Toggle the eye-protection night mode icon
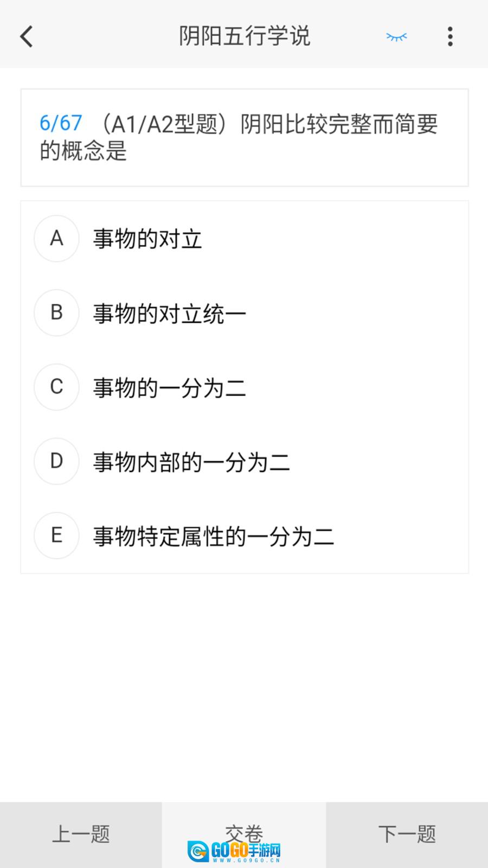This screenshot has height=868, width=488. click(x=396, y=37)
